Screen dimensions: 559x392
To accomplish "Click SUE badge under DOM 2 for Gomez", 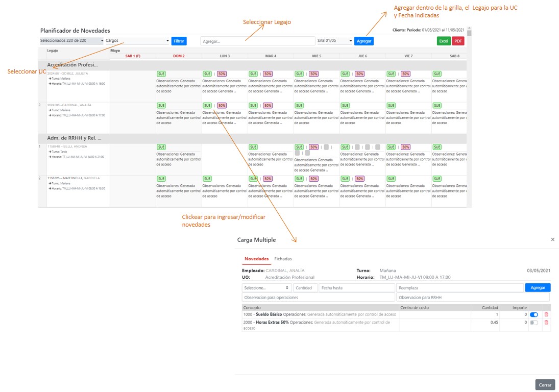I will (x=161, y=74).
